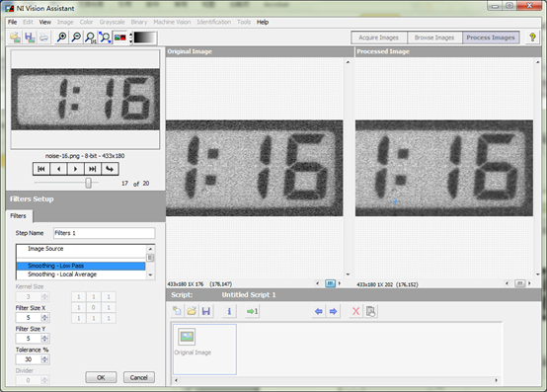Click the Run Script Once green arrow icon

[x=252, y=311]
